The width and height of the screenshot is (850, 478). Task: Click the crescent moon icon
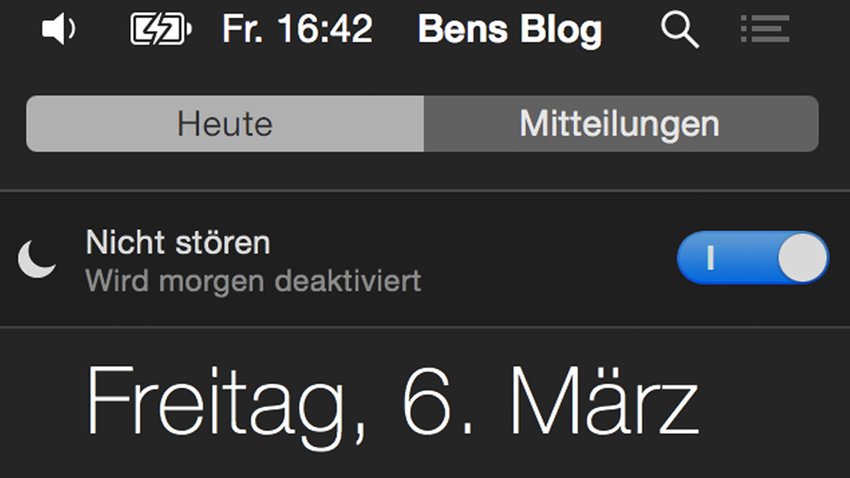[x=36, y=259]
